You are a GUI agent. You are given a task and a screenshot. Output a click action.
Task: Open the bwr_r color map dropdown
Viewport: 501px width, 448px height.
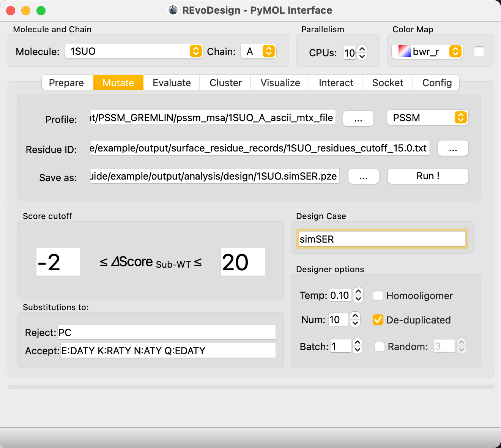[427, 51]
